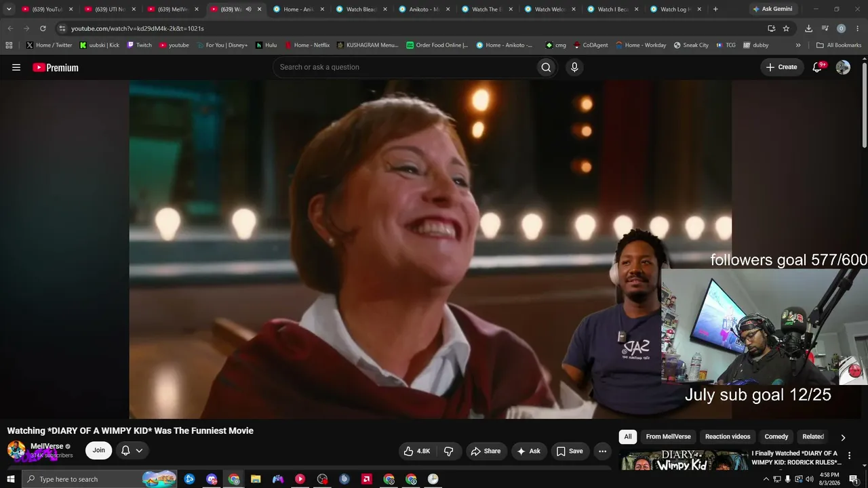Screen dimensions: 868x488
Task: Click Ask Gemini in the tab strip
Action: point(772,9)
